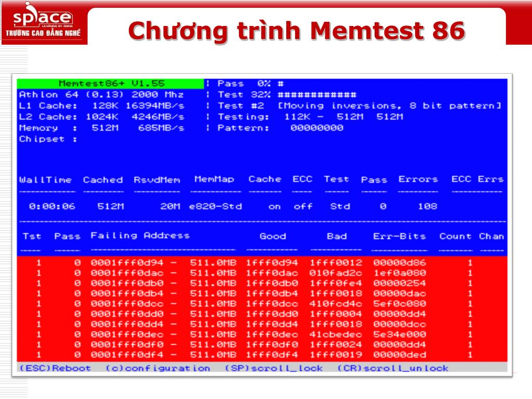Click the Good column header
Image resolution: width=532 pixels, height=399 pixels.
(273, 236)
